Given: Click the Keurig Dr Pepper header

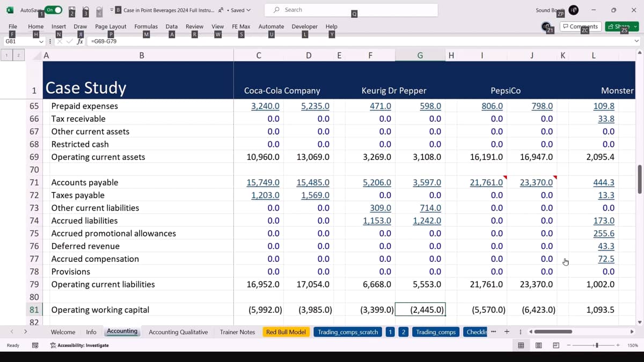Looking at the screenshot, I should 394,91.
